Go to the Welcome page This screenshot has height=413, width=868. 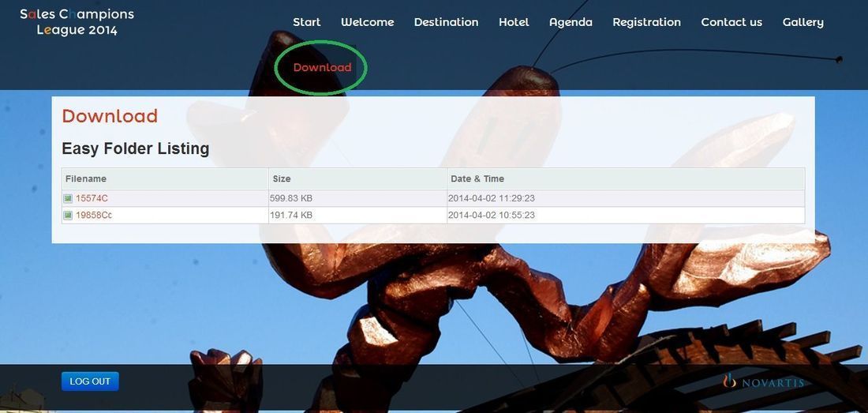368,22
